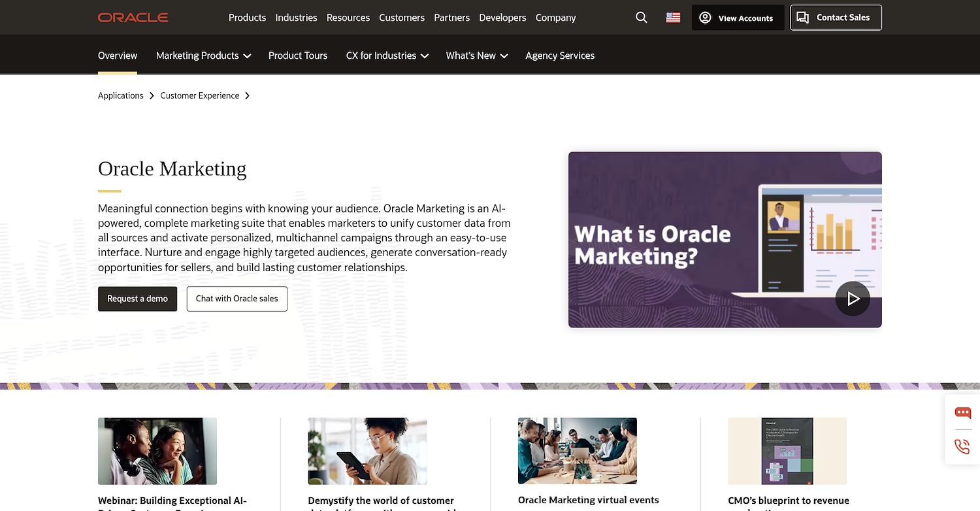Go to Product Tours tab
The width and height of the screenshot is (980, 511).
coord(298,56)
